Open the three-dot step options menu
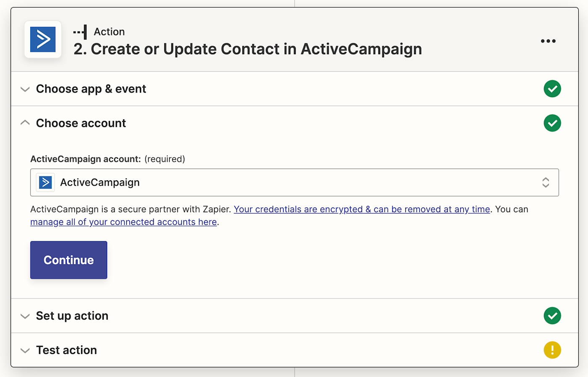 coord(548,41)
